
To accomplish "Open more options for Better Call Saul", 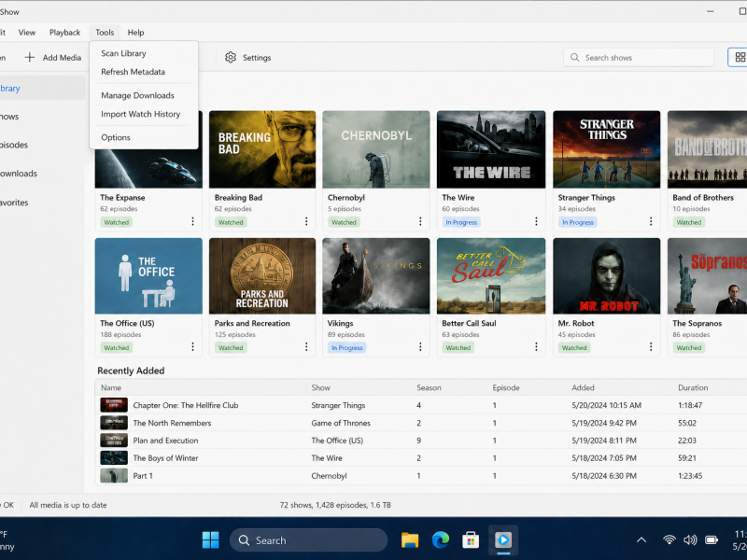I will (x=536, y=346).
